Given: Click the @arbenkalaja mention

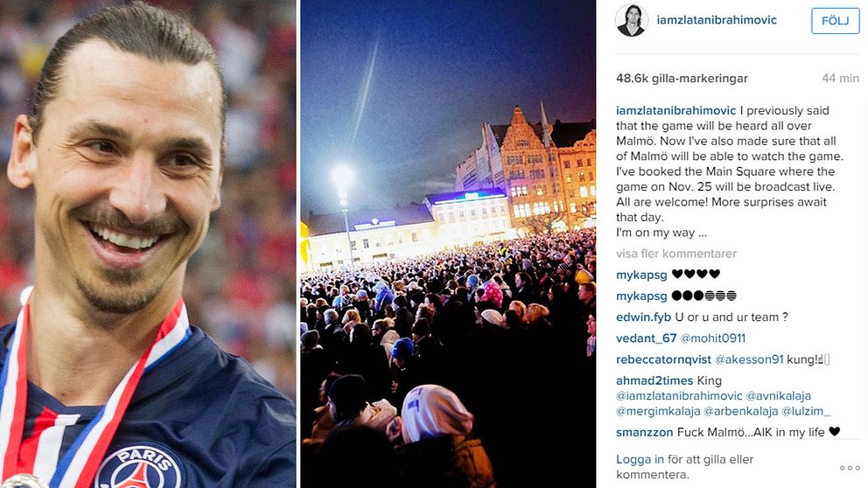Looking at the screenshot, I should 740,412.
